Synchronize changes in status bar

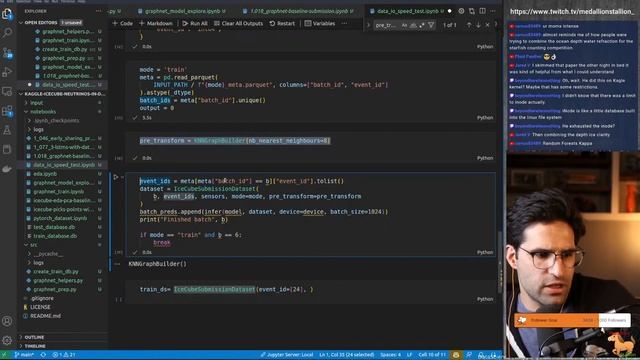coord(43,355)
